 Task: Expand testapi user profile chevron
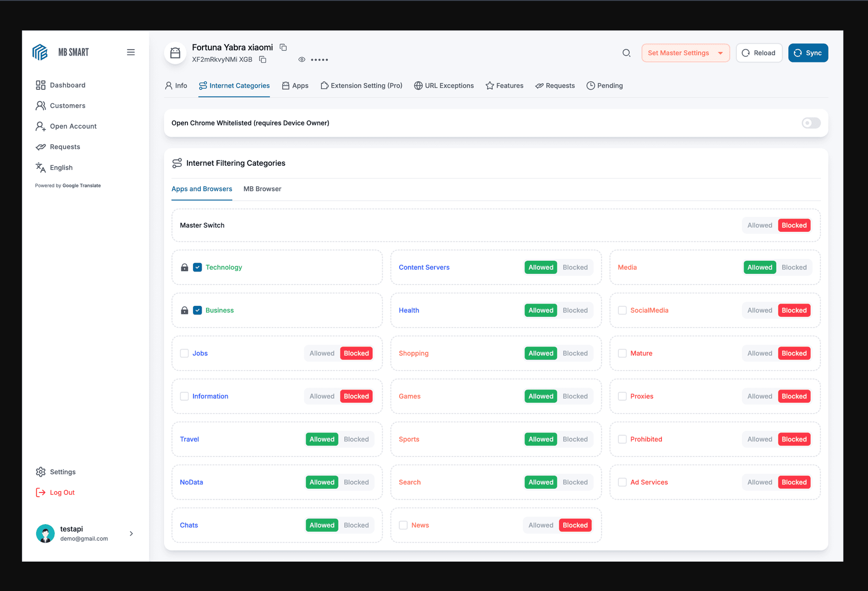tap(131, 534)
